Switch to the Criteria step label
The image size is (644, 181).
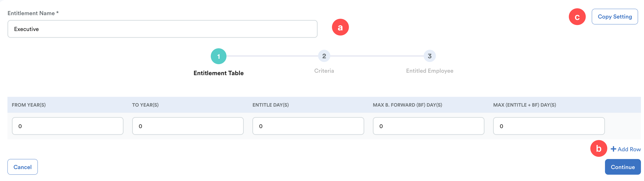pos(324,71)
